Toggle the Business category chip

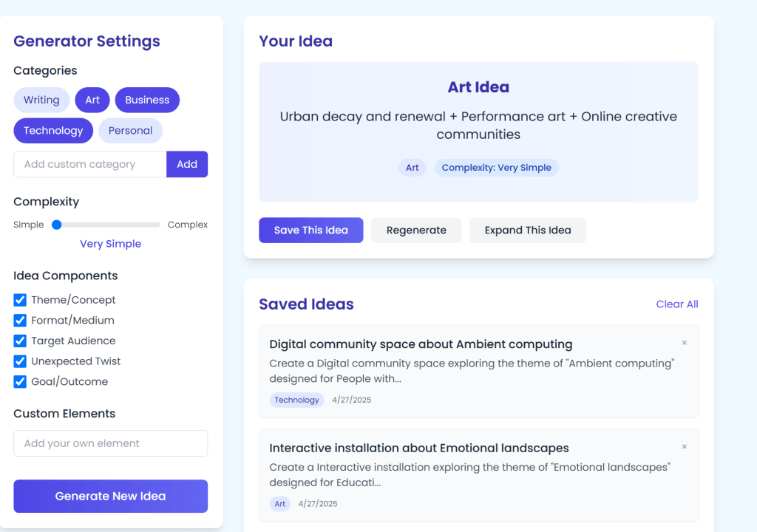[x=147, y=100]
